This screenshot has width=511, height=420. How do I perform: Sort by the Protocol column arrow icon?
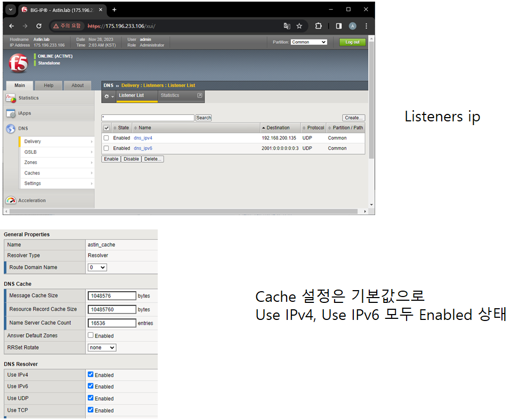pos(304,128)
